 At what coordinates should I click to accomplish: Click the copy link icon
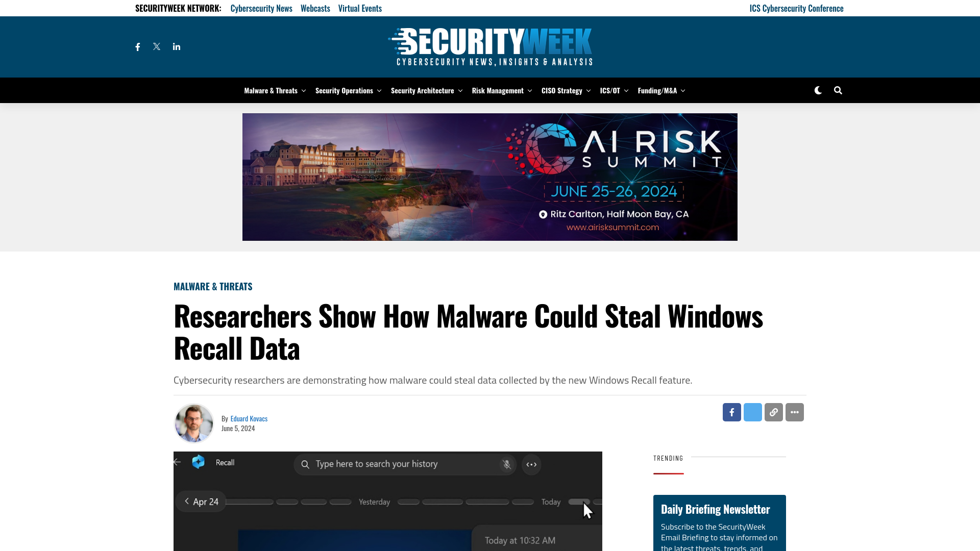tap(773, 412)
